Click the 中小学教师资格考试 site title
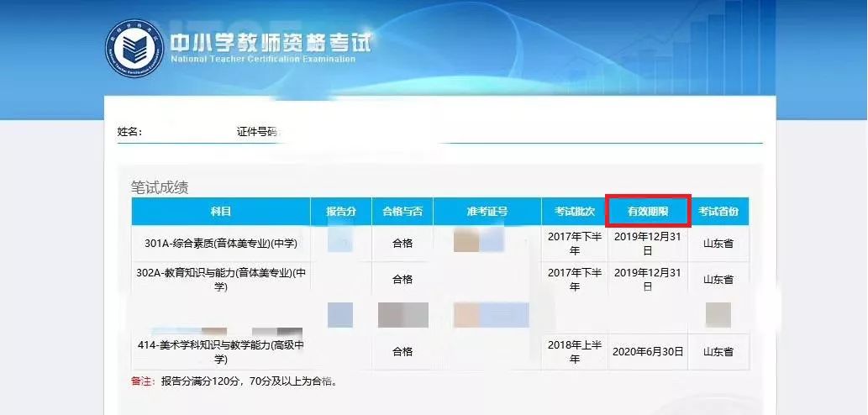868x415 pixels. [x=271, y=42]
